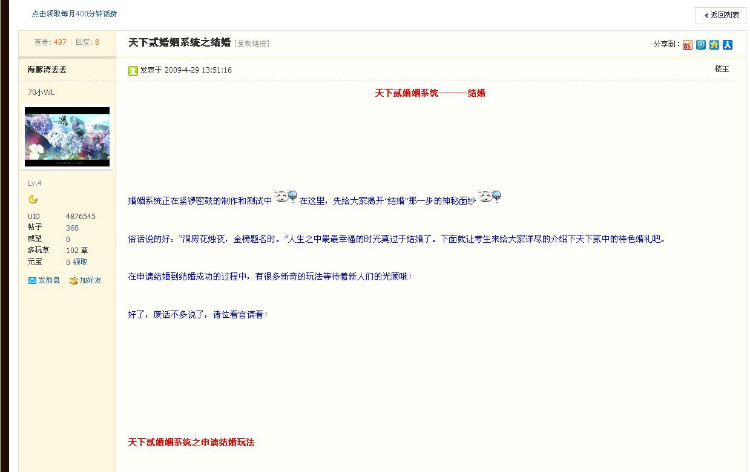This screenshot has height=472, width=750.
Task: Click the green poster avatar icon beside 发表于
Action: click(133, 71)
